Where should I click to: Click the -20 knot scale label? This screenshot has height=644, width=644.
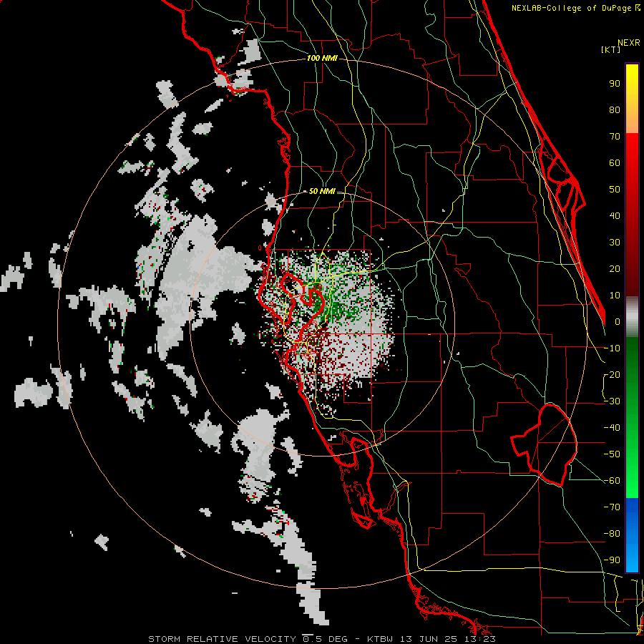pos(612,374)
